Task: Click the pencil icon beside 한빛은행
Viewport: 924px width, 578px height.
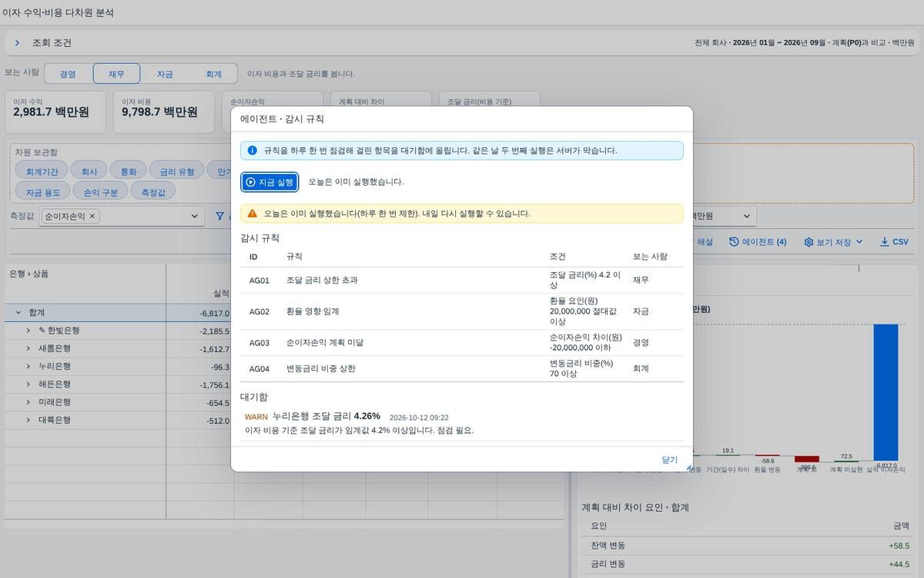Action: (42, 331)
